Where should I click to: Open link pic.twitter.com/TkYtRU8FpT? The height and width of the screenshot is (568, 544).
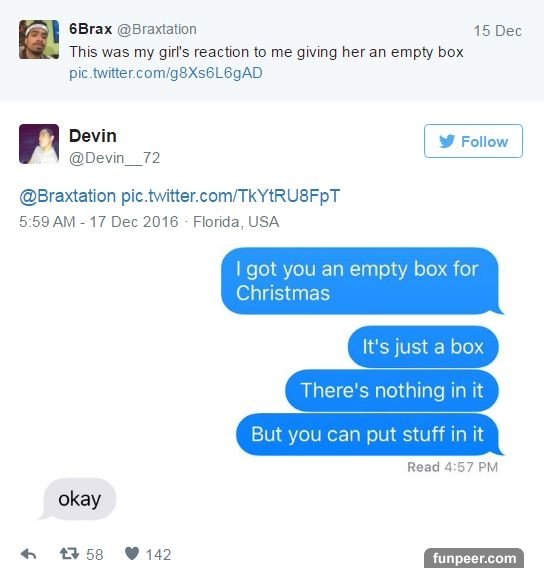click(x=230, y=196)
